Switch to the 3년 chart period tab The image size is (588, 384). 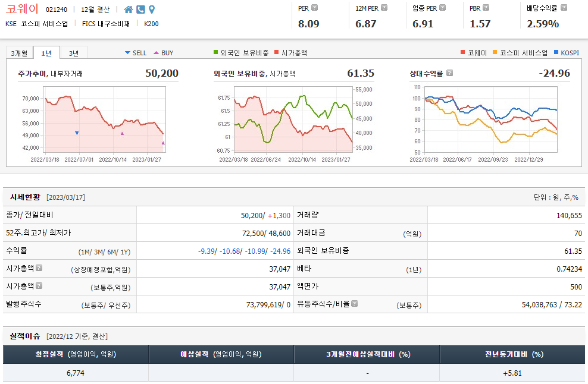coord(74,53)
